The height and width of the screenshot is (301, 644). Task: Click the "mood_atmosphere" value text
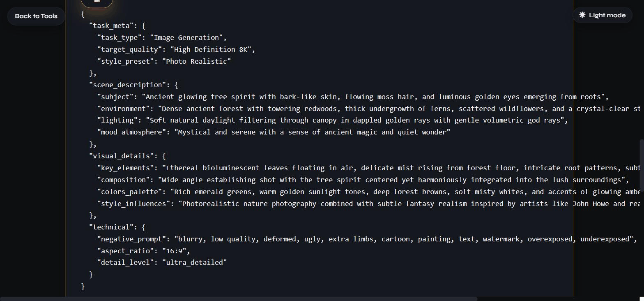click(x=312, y=132)
